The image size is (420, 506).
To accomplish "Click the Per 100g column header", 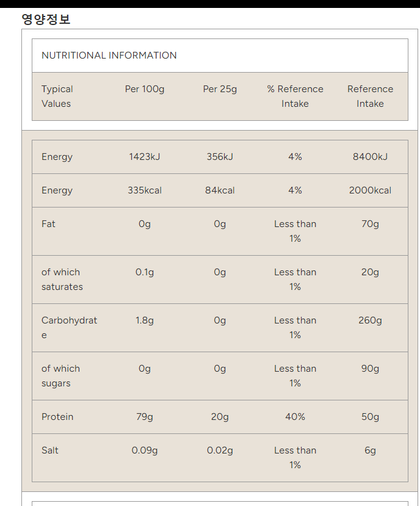I will [145, 89].
